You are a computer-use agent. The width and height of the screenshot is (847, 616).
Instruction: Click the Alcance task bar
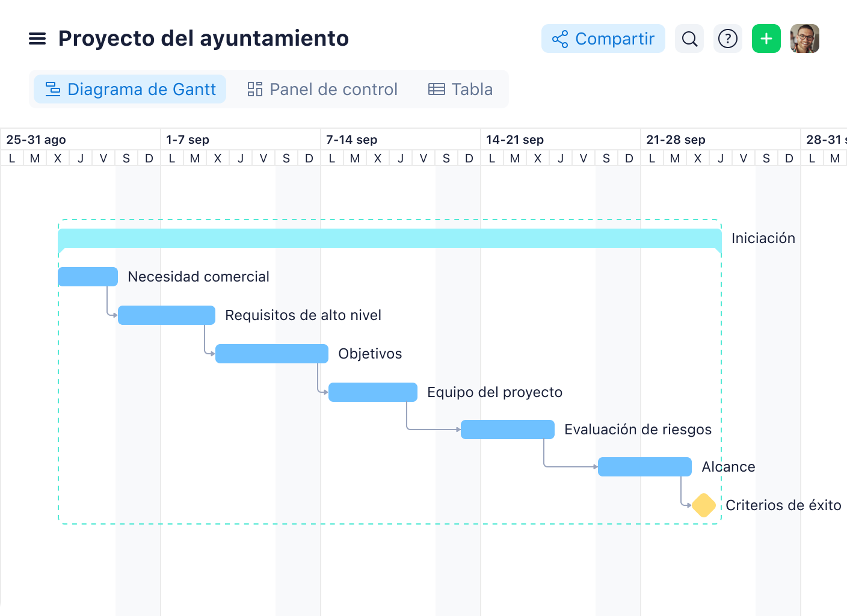(644, 466)
